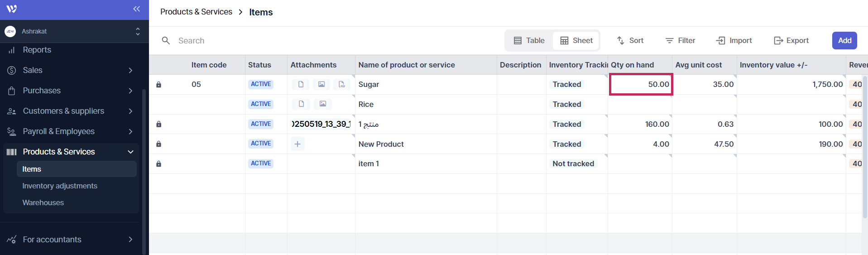Click the search magnifier icon

(166, 41)
